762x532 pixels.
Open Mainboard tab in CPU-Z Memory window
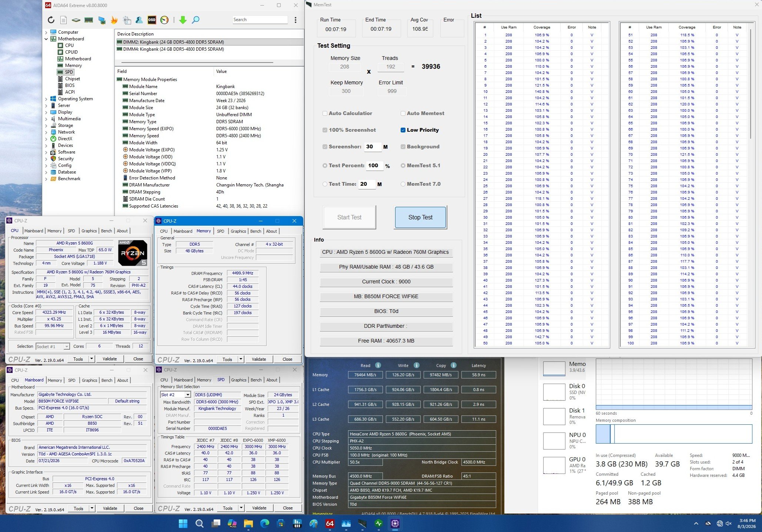[183, 231]
